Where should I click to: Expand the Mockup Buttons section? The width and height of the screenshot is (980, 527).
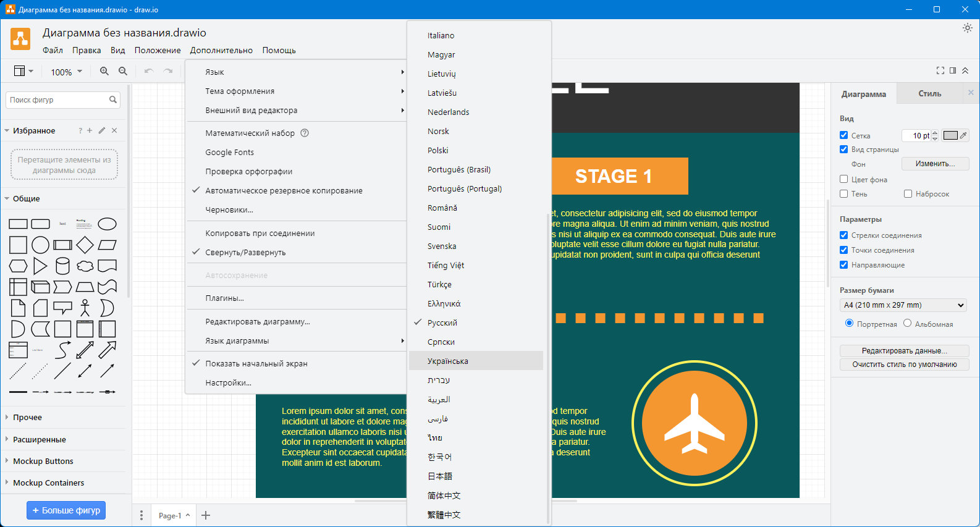pyautogui.click(x=43, y=462)
